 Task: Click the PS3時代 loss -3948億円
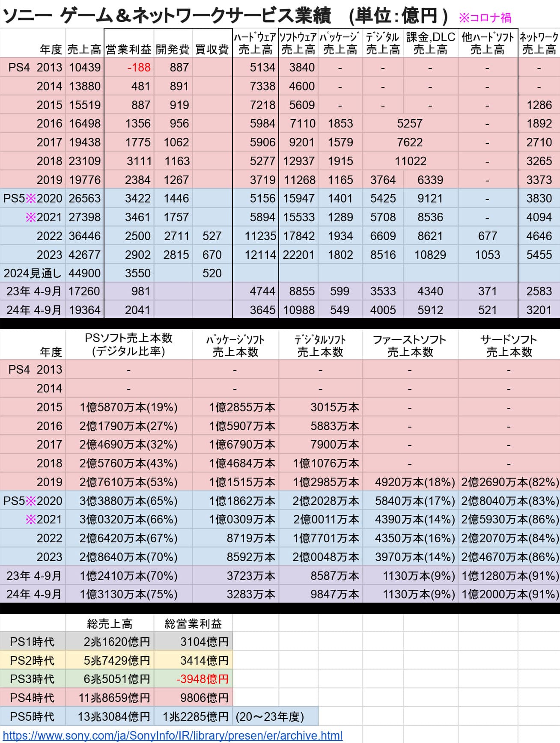(203, 679)
